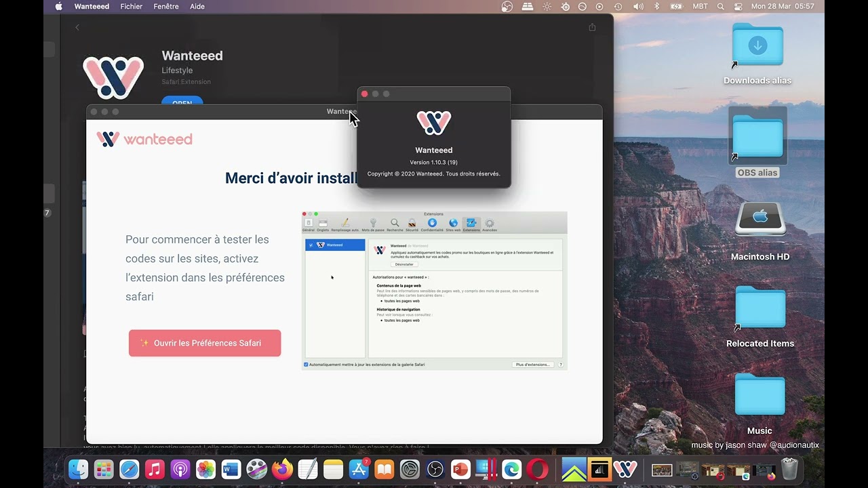The height and width of the screenshot is (488, 868).
Task: Open Safari from the dock
Action: [130, 469]
